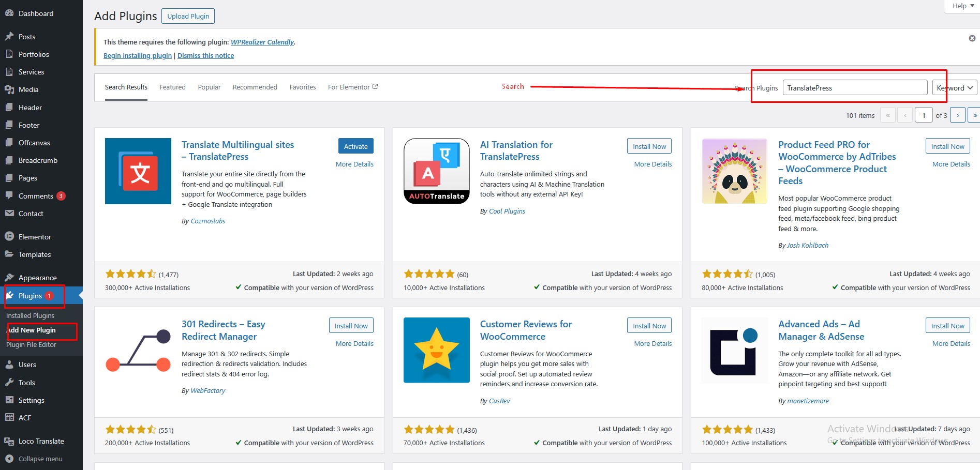980x470 pixels.
Task: Click the Search Plugins input field
Action: click(x=854, y=88)
